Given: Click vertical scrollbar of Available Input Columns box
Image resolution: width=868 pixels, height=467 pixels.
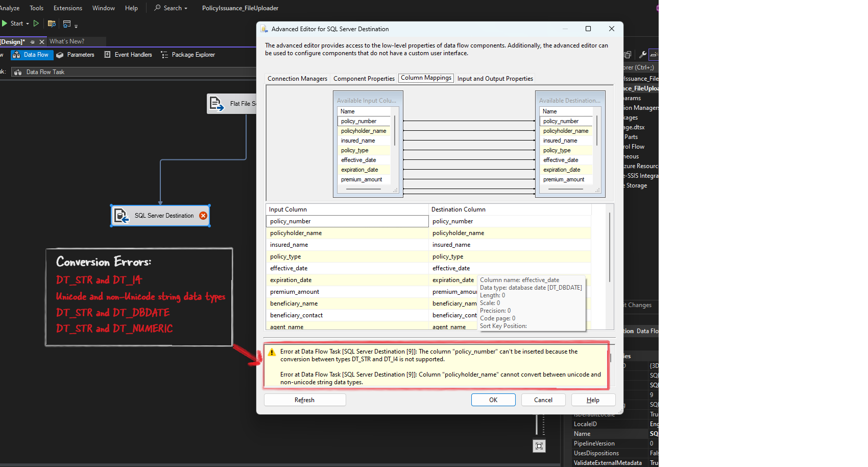Looking at the screenshot, I should pos(395,130).
